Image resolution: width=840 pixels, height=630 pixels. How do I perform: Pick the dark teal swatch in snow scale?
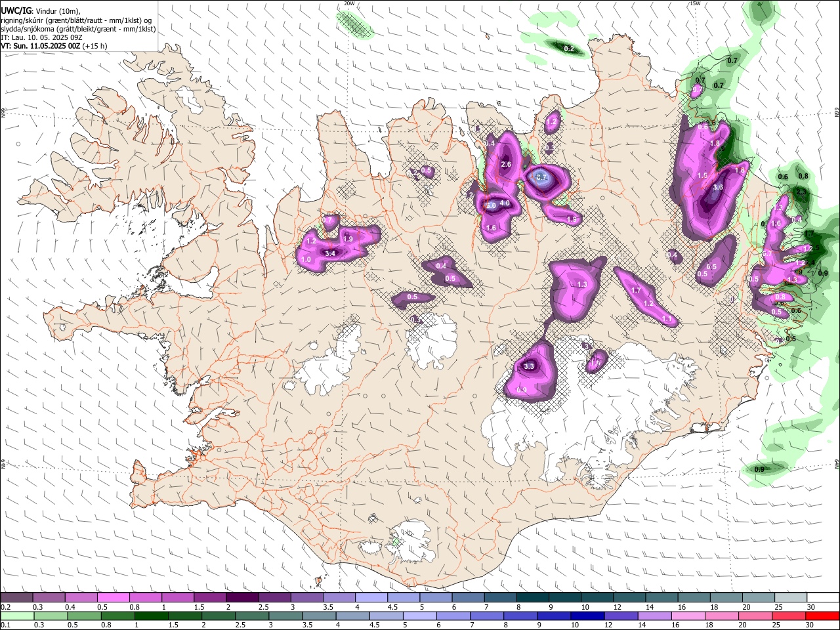pos(533,598)
